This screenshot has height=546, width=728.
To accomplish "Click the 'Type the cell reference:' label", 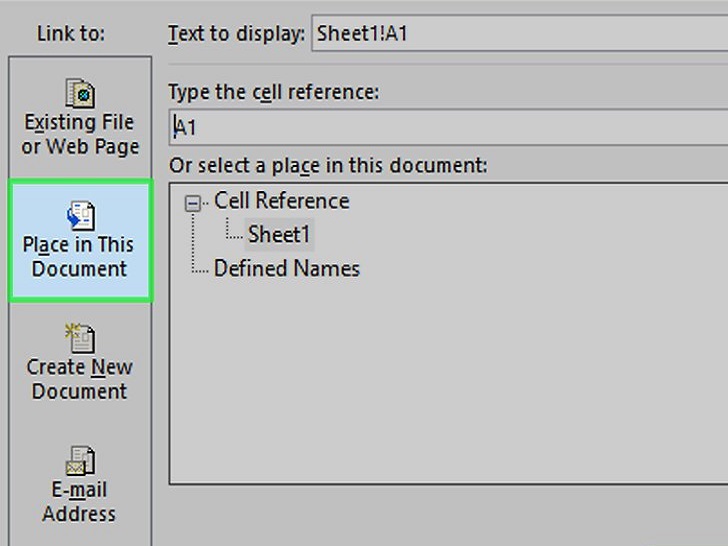I will tap(273, 92).
